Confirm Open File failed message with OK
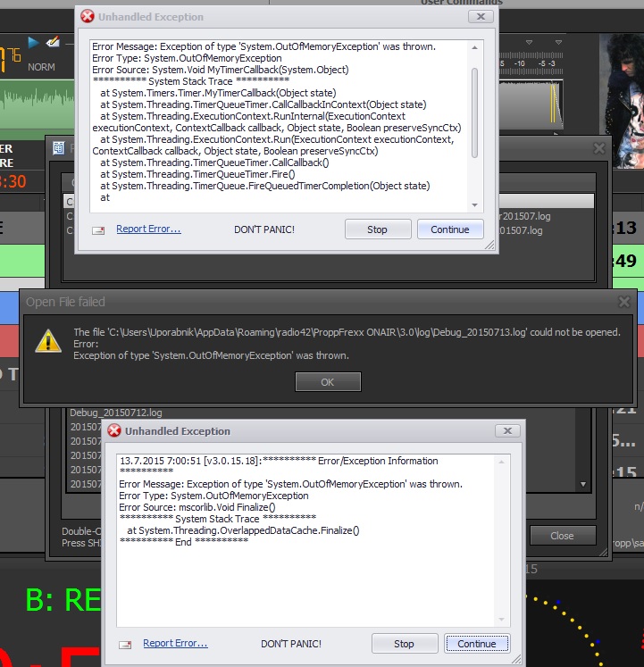644x667 pixels. 328,382
